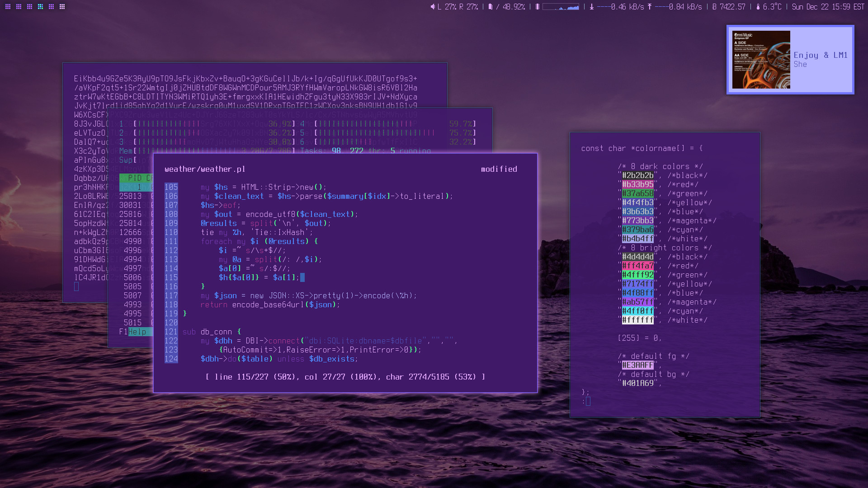The height and width of the screenshot is (488, 868).
Task: Click the volume speaker icon in status bar
Action: pos(433,7)
